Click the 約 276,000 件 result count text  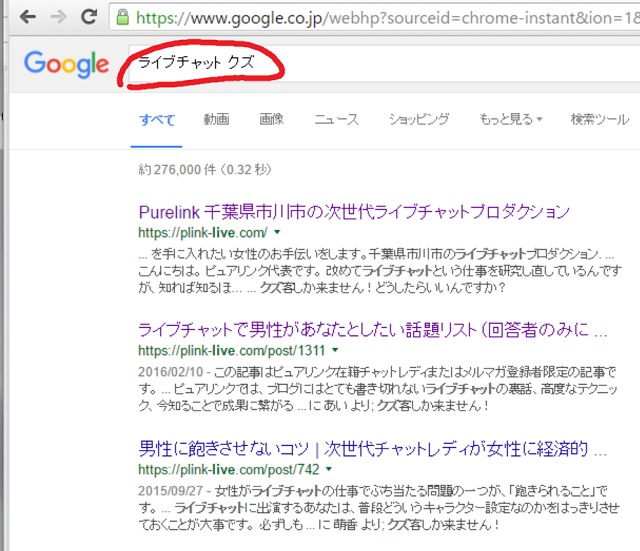tap(177, 169)
